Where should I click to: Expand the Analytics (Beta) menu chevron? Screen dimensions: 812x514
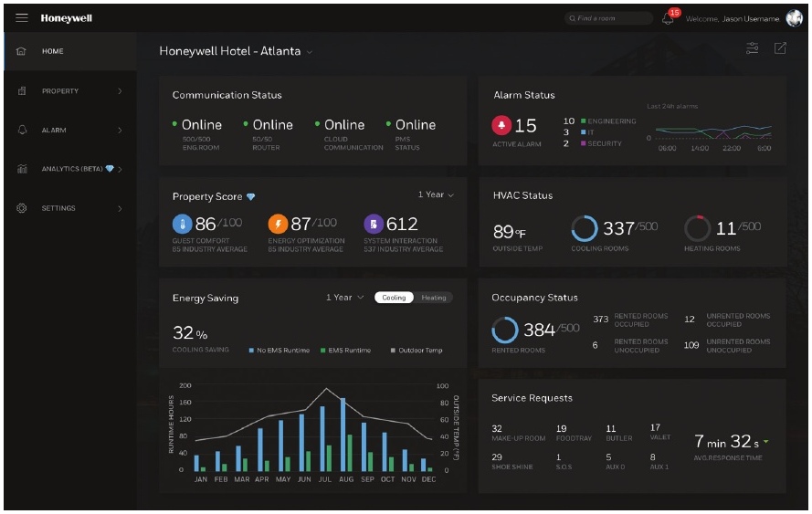point(120,169)
